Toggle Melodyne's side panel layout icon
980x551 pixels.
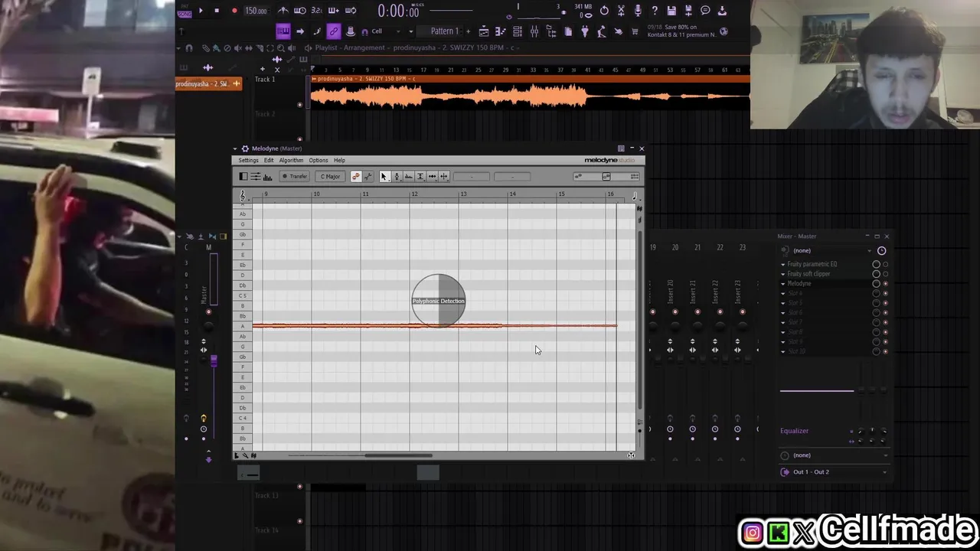243,176
